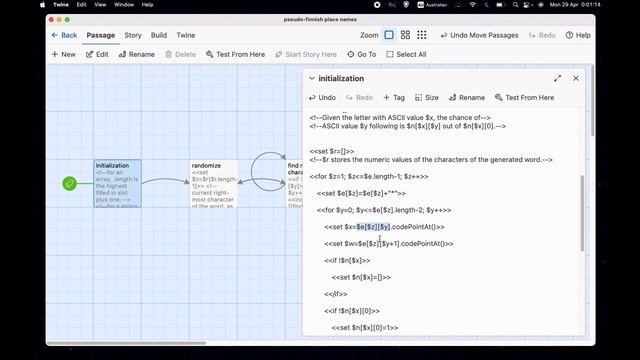Viewport: 640px width, 360px height.
Task: Click the horizontal story map scrollbar
Action: click(127, 343)
